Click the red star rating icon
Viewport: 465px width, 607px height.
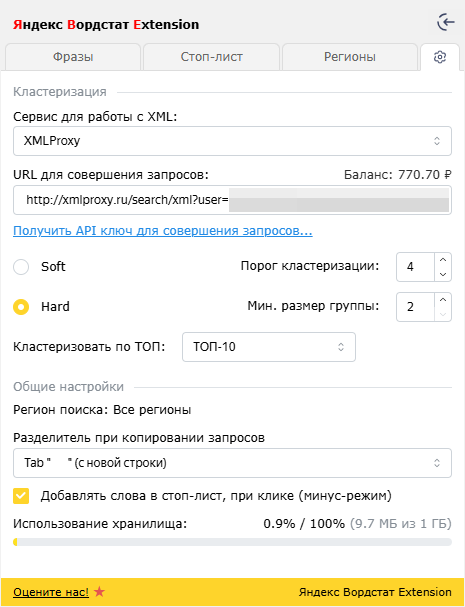(100, 592)
